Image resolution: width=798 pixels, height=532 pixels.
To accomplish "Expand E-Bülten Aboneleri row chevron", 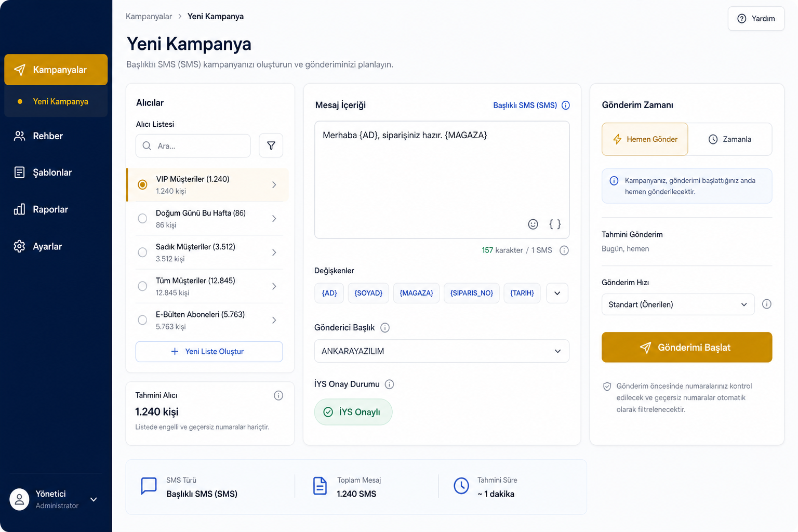I will coord(274,320).
